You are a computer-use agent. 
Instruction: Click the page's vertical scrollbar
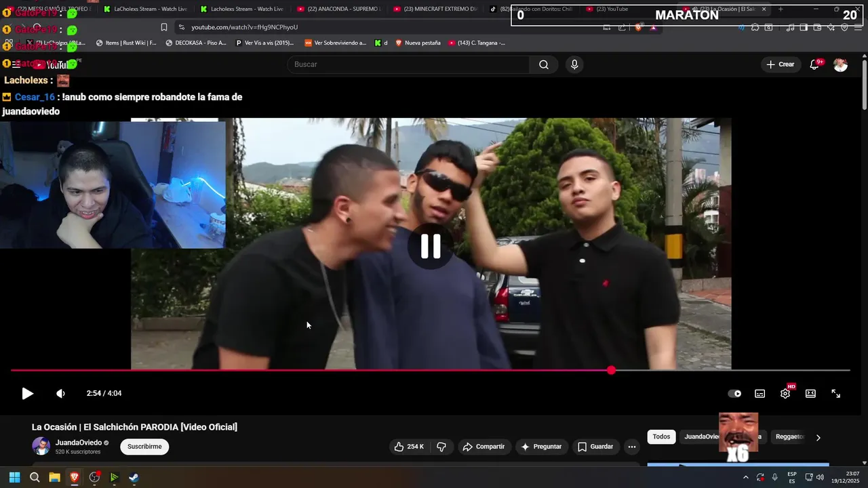pyautogui.click(x=864, y=85)
